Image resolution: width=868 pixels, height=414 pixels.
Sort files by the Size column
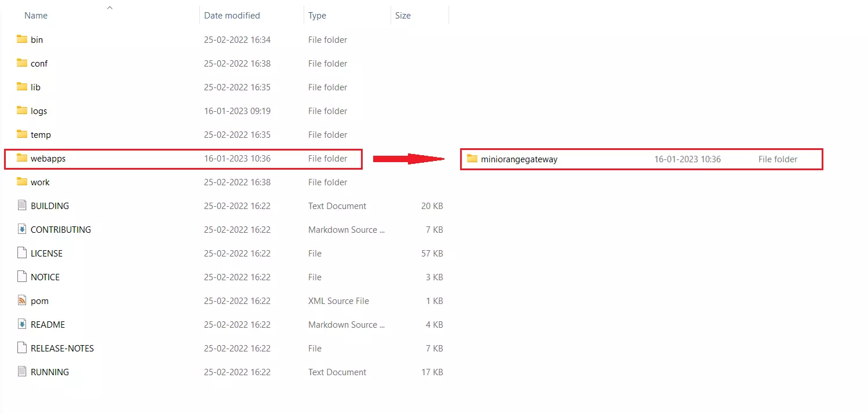coord(403,15)
